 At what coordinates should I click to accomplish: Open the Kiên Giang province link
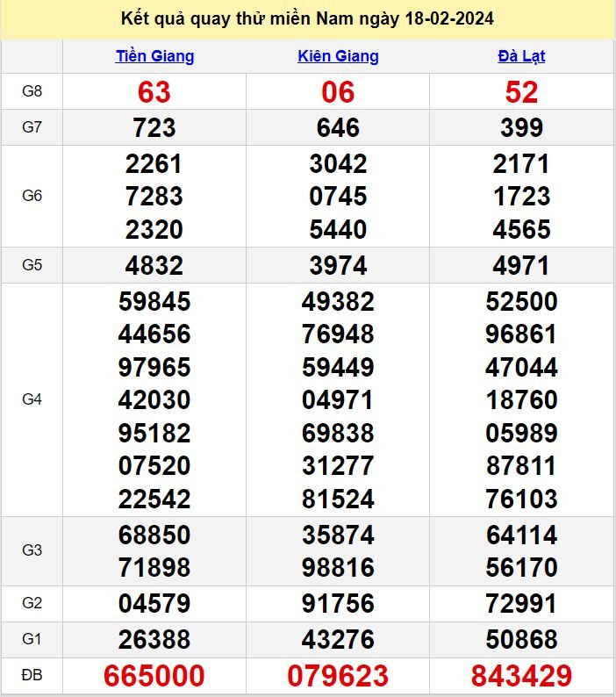338,56
